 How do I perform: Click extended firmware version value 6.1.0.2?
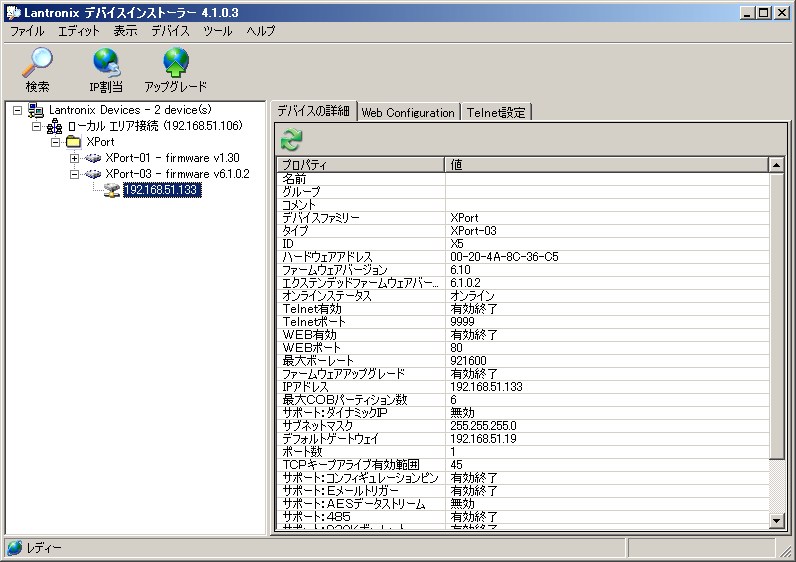466,283
